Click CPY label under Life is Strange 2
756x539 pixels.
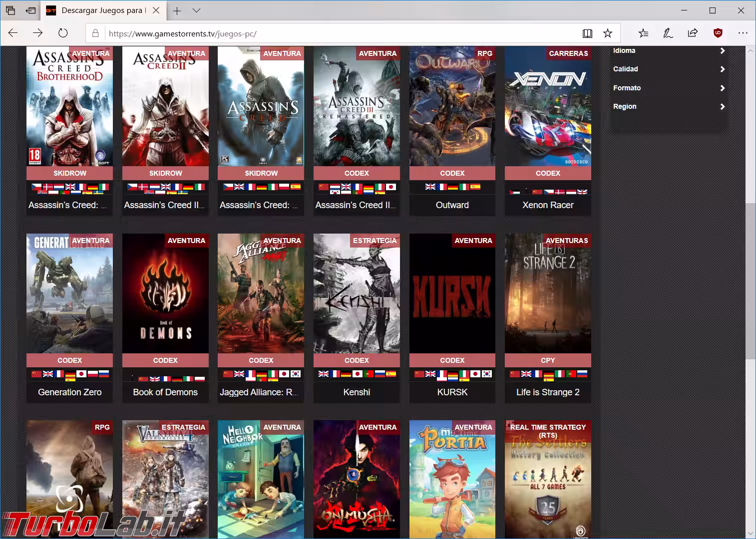(x=548, y=360)
